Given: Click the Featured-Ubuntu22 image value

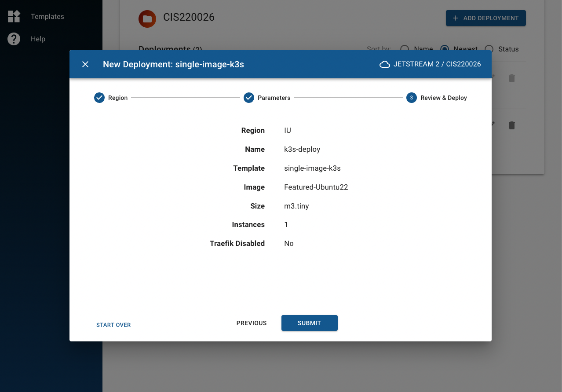Looking at the screenshot, I should 316,187.
